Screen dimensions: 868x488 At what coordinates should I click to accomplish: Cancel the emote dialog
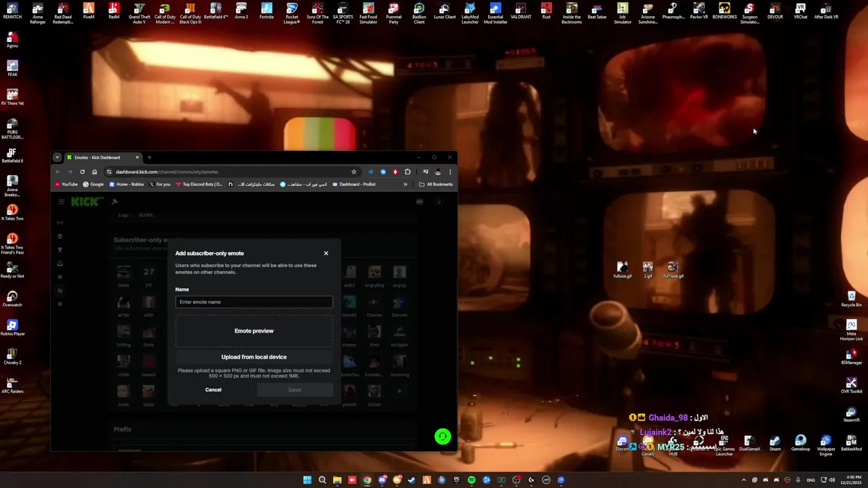coord(213,390)
